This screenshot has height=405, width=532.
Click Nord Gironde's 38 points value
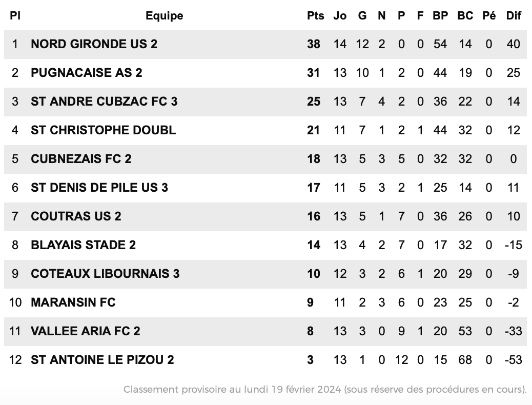tap(314, 44)
